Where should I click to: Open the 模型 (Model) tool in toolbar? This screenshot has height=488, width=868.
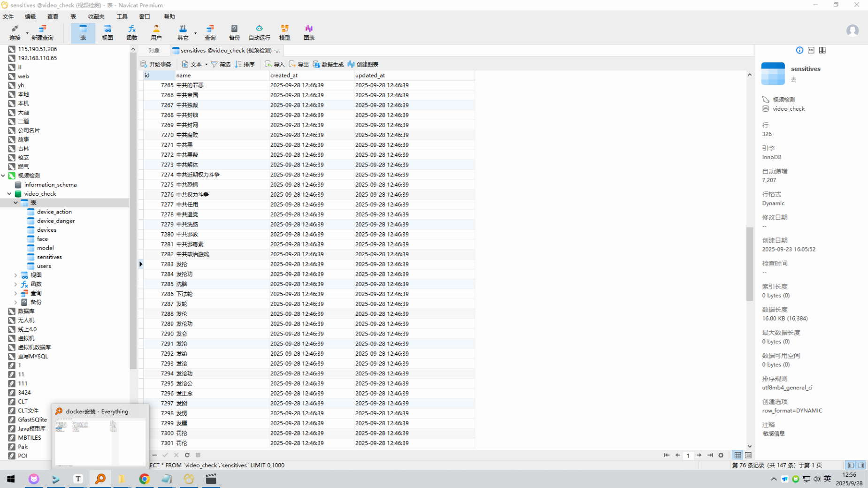click(x=284, y=32)
